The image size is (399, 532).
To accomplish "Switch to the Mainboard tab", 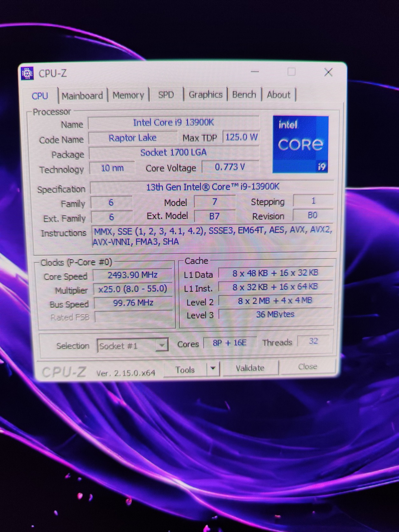I will coord(82,95).
